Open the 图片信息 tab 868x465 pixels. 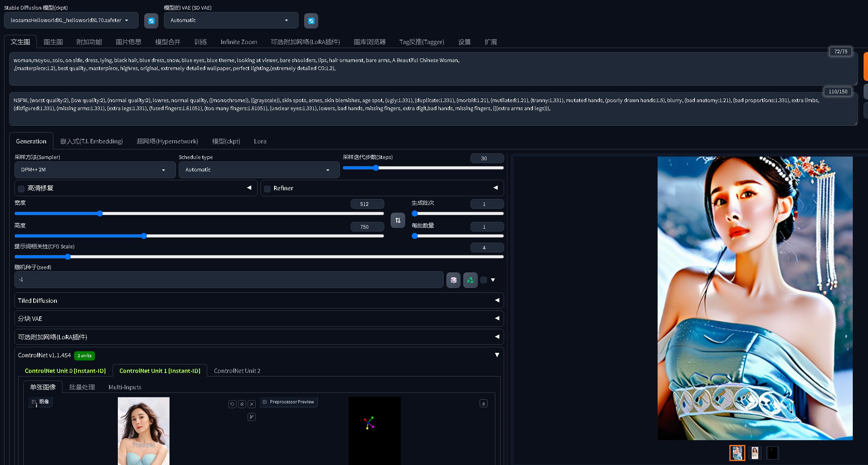(129, 42)
